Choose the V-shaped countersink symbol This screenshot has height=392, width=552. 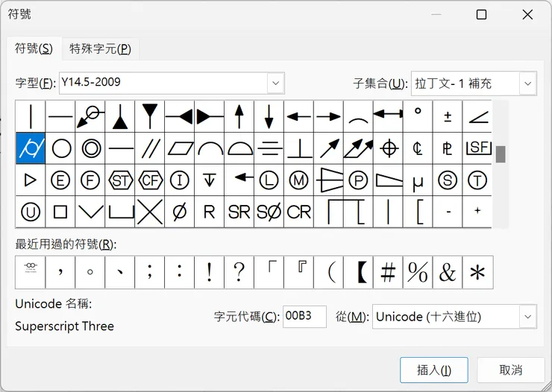[x=90, y=212]
